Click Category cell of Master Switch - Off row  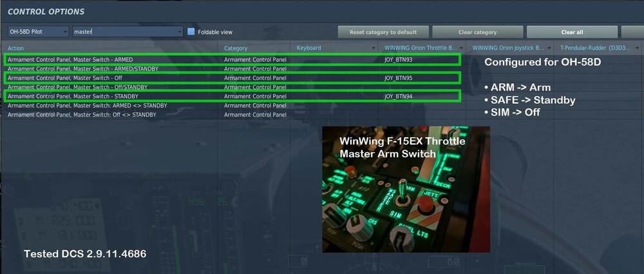255,78
